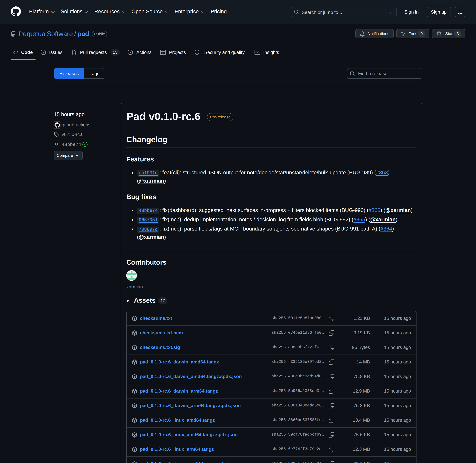
Task: Expand the Solutions menu
Action: 74,12
